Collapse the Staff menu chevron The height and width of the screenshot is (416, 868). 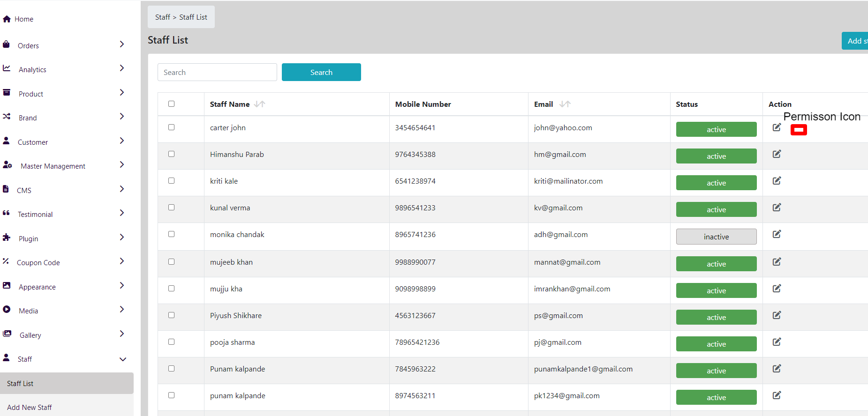click(123, 359)
